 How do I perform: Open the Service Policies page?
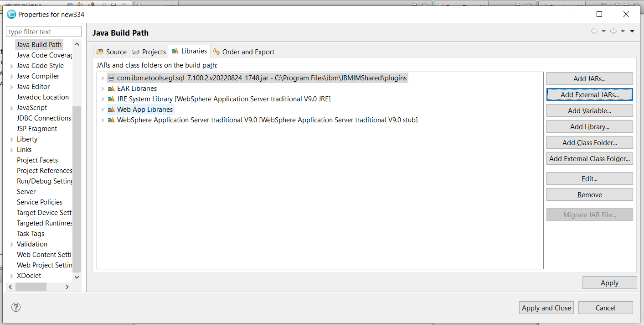pyautogui.click(x=40, y=202)
